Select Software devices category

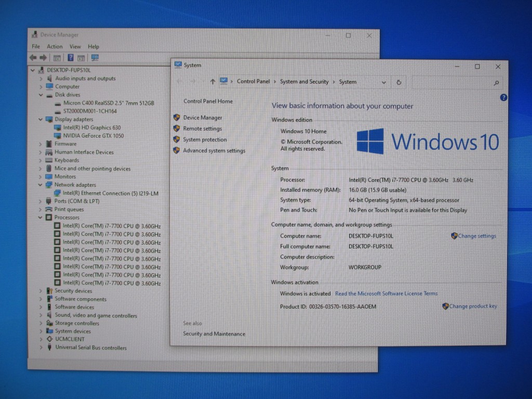tap(74, 307)
